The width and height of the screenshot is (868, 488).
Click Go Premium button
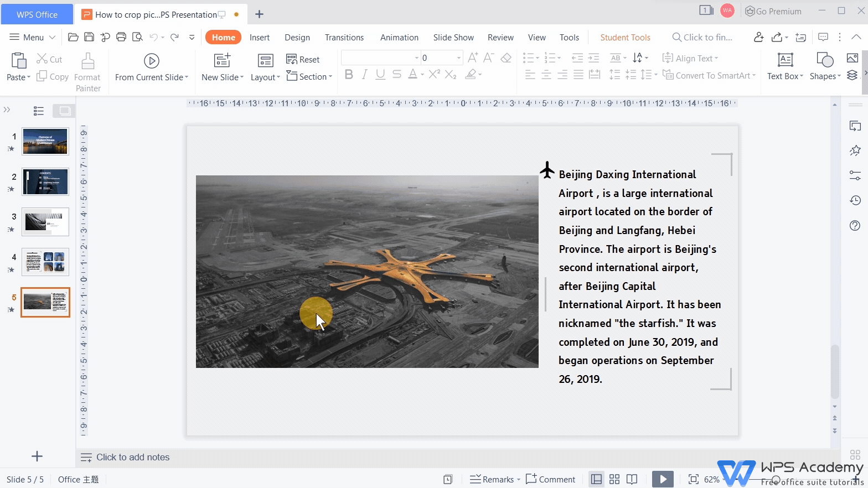(x=773, y=11)
